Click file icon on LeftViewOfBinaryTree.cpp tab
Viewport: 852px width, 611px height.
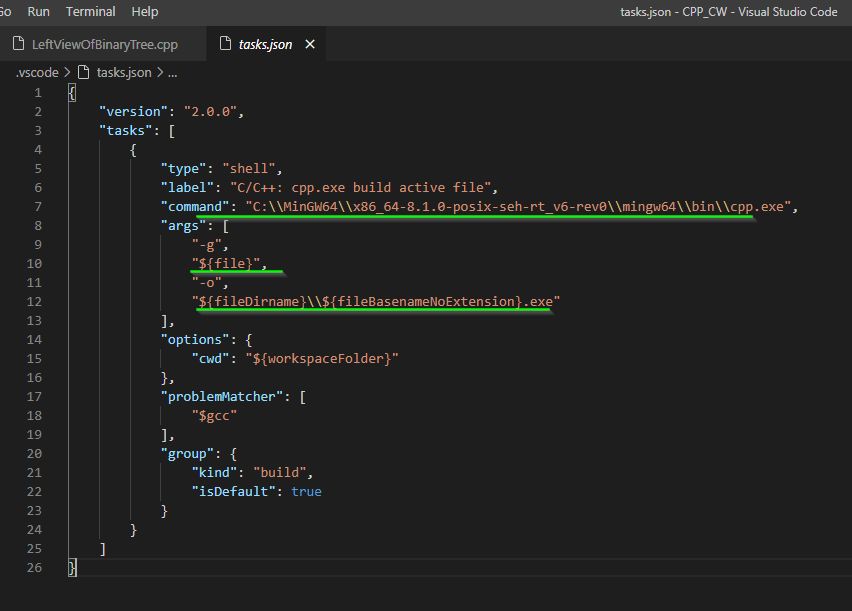[18, 43]
